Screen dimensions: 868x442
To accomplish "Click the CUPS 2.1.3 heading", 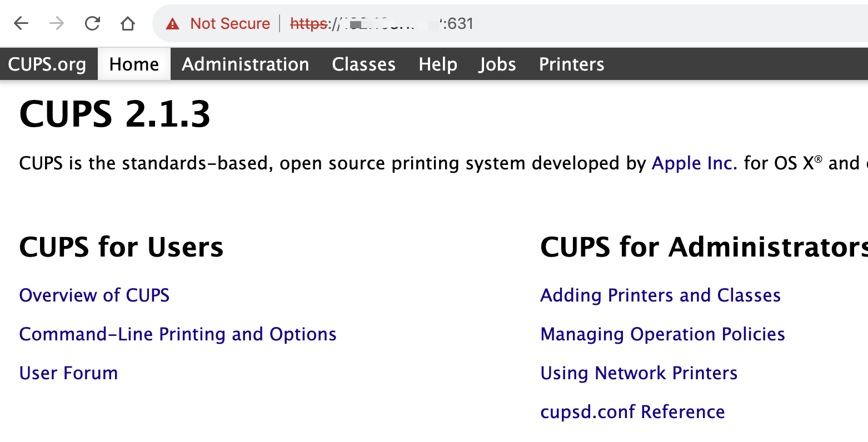I will tap(115, 114).
